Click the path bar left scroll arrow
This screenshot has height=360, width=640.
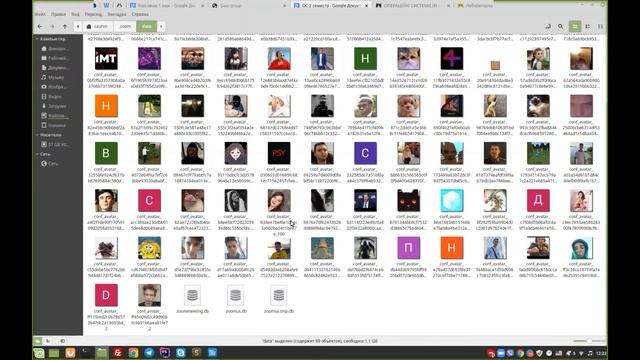(78, 27)
